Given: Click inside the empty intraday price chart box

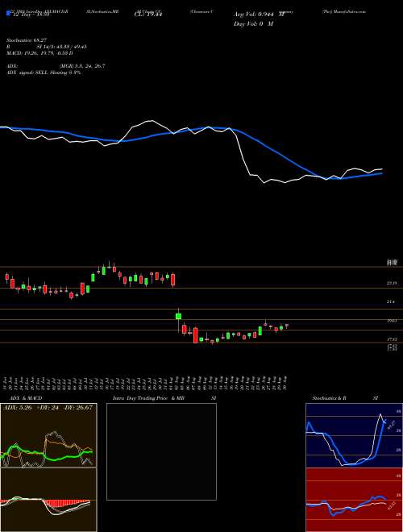Looking at the screenshot, I should point(161,451).
